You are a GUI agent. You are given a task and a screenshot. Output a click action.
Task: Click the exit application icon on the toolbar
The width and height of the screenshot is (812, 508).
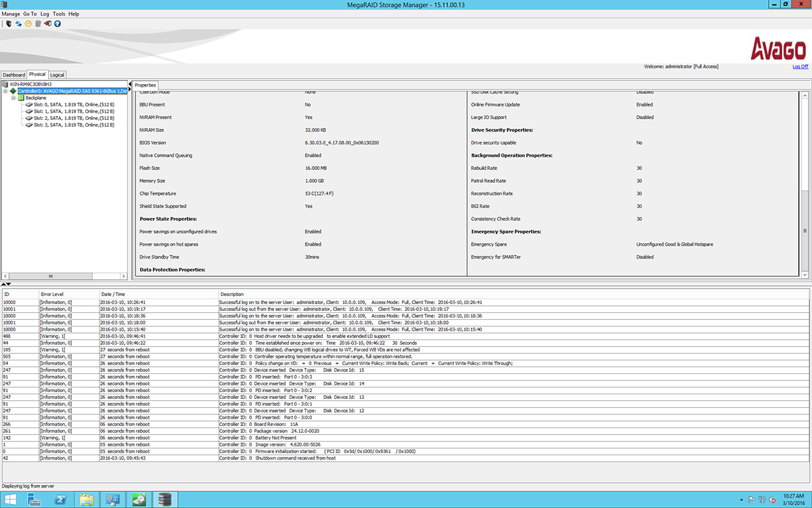pos(47,24)
